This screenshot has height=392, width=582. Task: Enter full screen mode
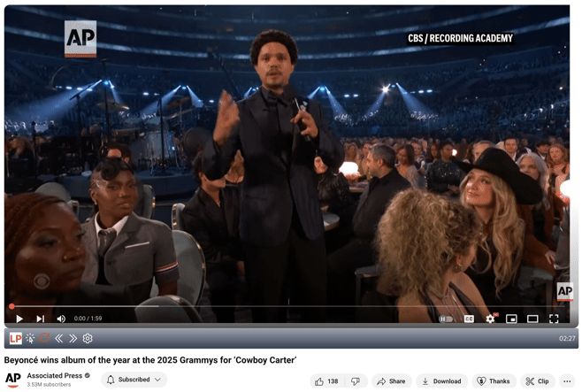pos(554,319)
